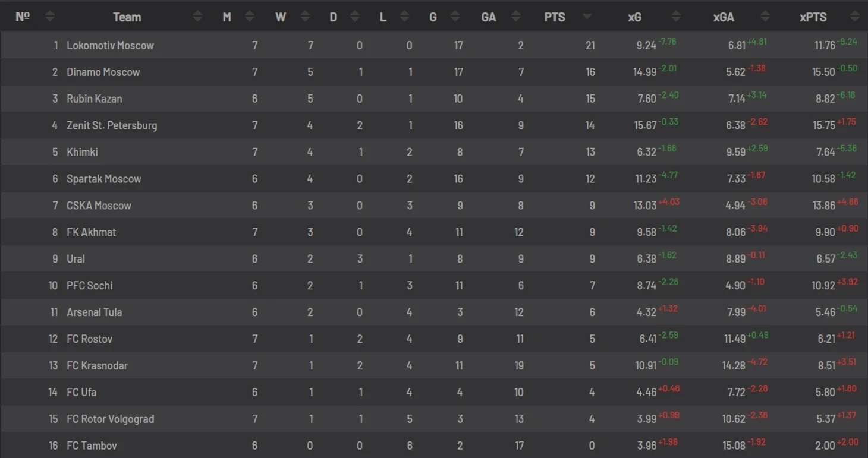Click CSKA Moscow team name
Image resolution: width=868 pixels, height=458 pixels.
point(99,206)
